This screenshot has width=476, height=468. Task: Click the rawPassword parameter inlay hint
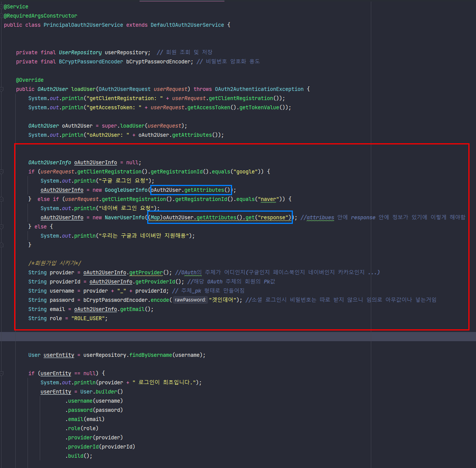pos(190,300)
